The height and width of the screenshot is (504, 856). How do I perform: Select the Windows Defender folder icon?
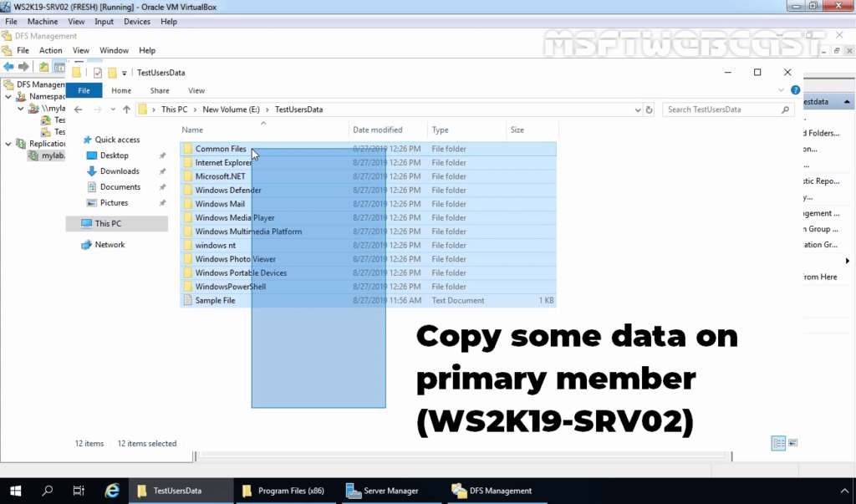pos(188,190)
